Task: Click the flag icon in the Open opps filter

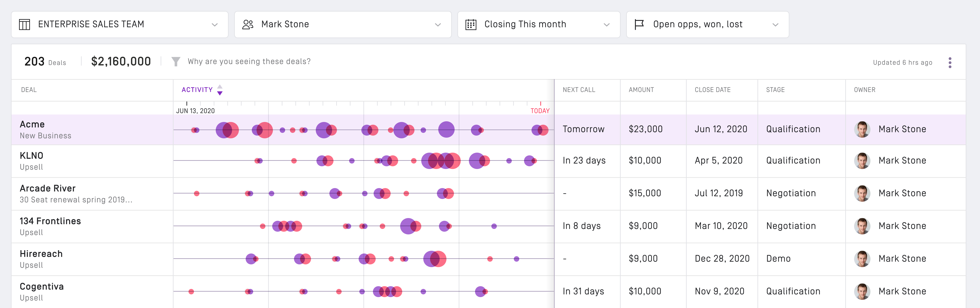Action: [639, 24]
